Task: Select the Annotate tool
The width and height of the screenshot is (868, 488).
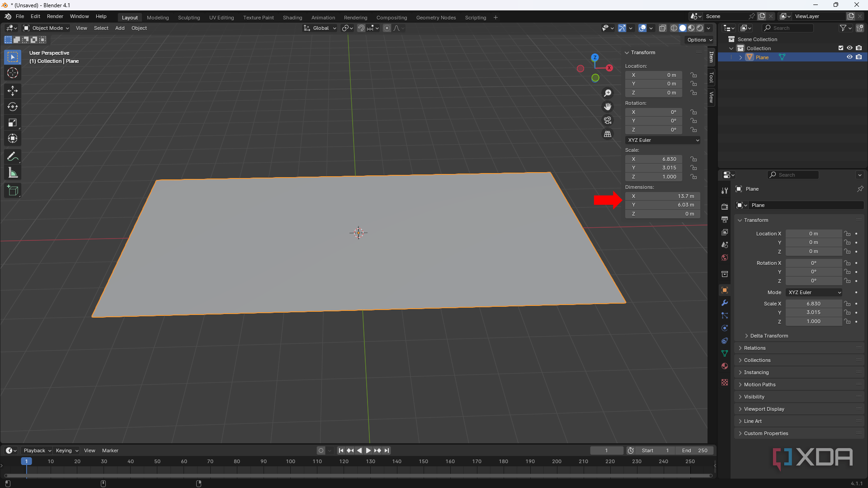Action: click(12, 156)
